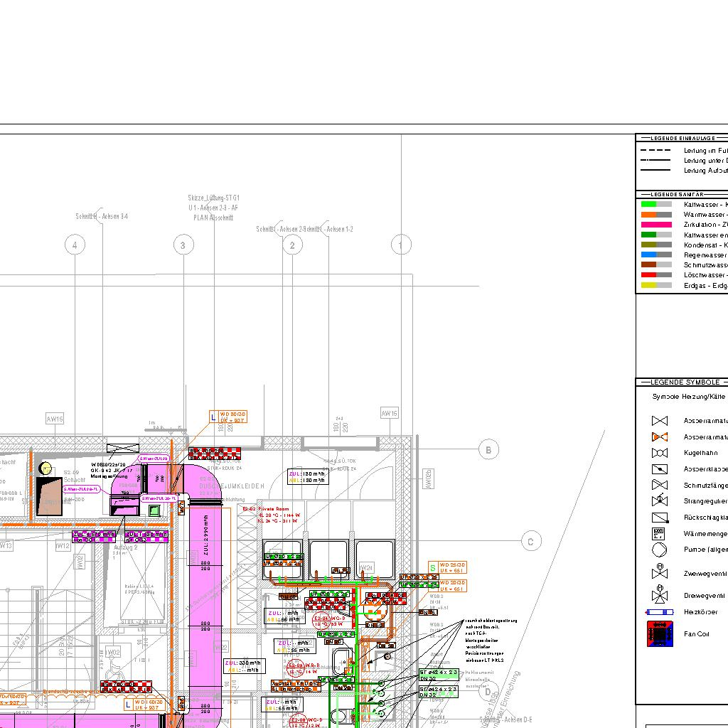Click the Legende Sanitär heading
The height and width of the screenshot is (728, 728).
coord(677,194)
